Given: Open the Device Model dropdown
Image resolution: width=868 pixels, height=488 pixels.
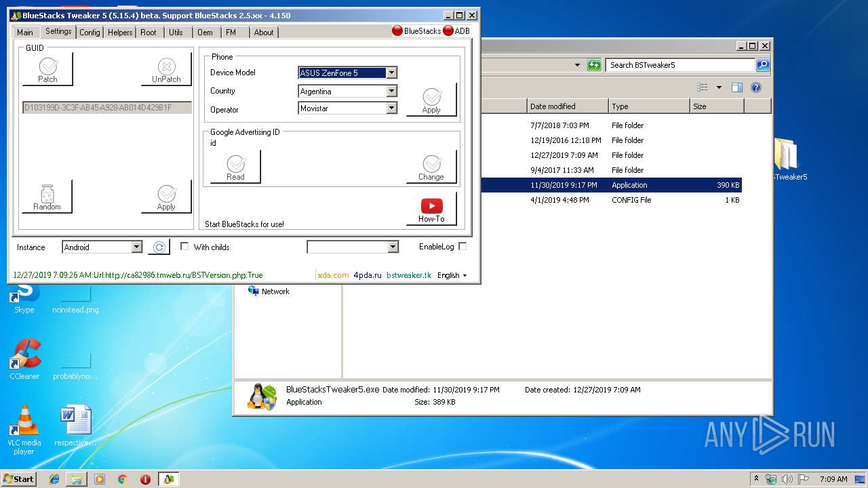Looking at the screenshot, I should click(391, 73).
